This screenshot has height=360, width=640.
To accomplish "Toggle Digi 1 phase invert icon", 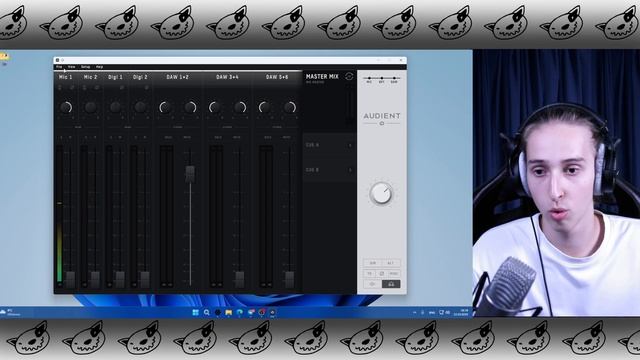I will tap(122, 88).
